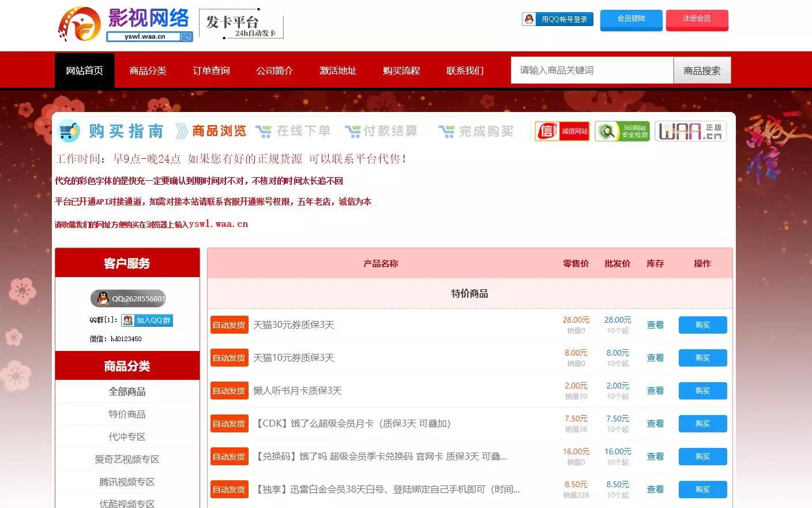Screen dimensions: 812x508
Task: Open the 订单查询 menu item
Action: (x=211, y=70)
